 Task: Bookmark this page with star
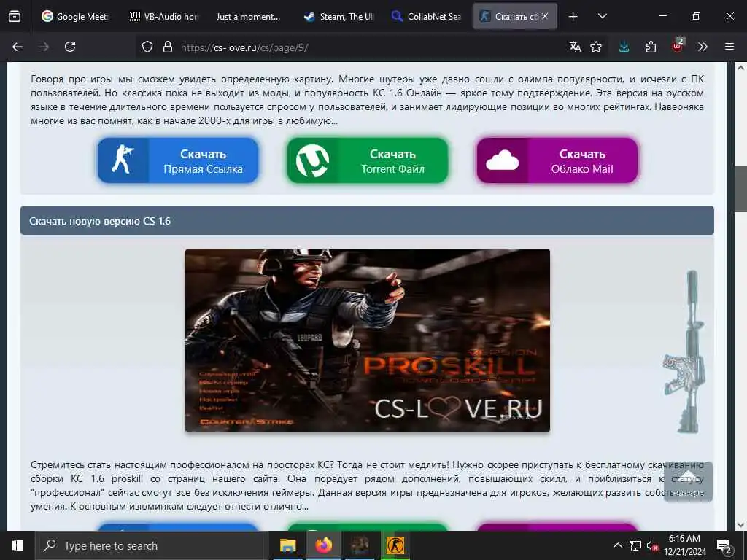point(596,47)
